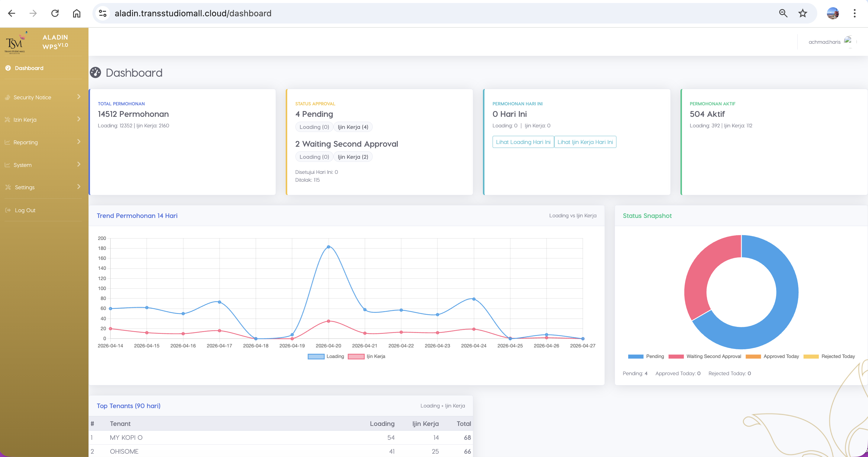This screenshot has width=868, height=457.
Task: Toggle Approved Today legend swatch
Action: (x=753, y=356)
